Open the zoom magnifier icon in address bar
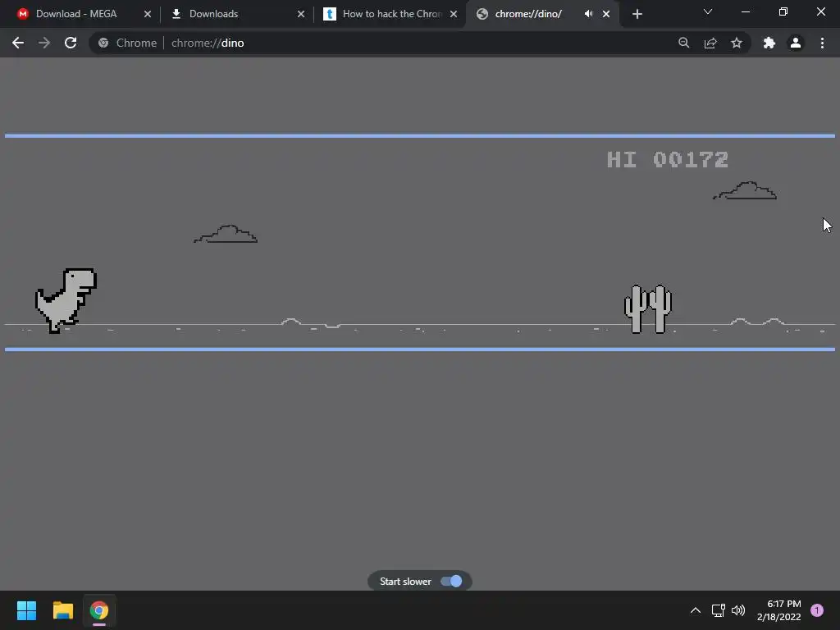The image size is (840, 630). [683, 43]
